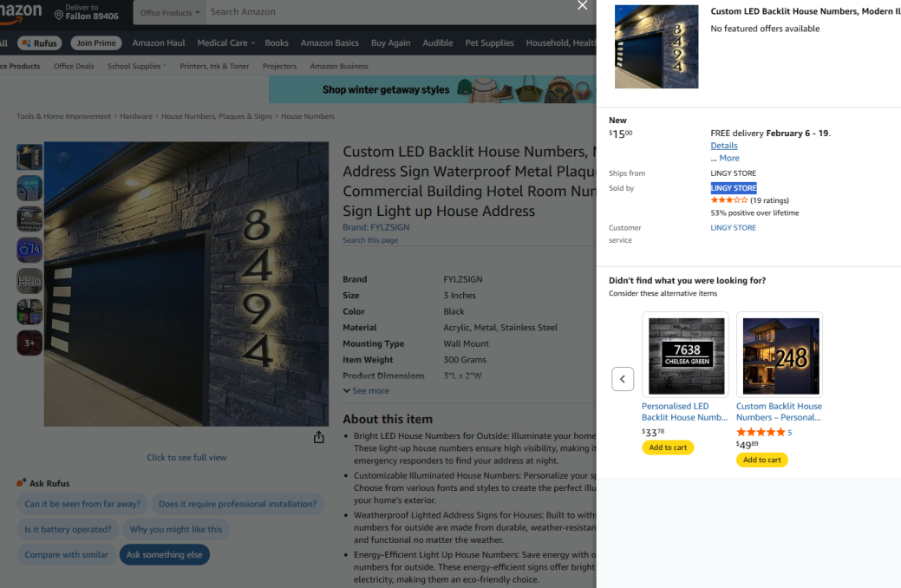
Task: Click the seller star rating
Action: pyautogui.click(x=728, y=200)
